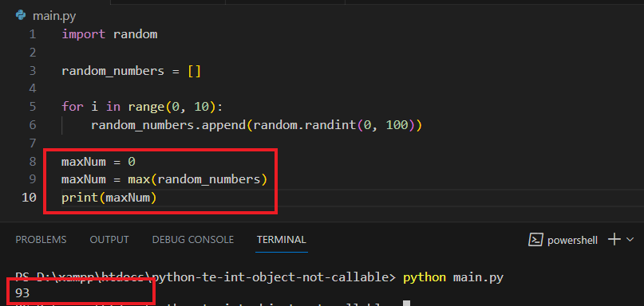644x306 pixels.
Task: Click line number 1 in gutter
Action: [x=33, y=34]
